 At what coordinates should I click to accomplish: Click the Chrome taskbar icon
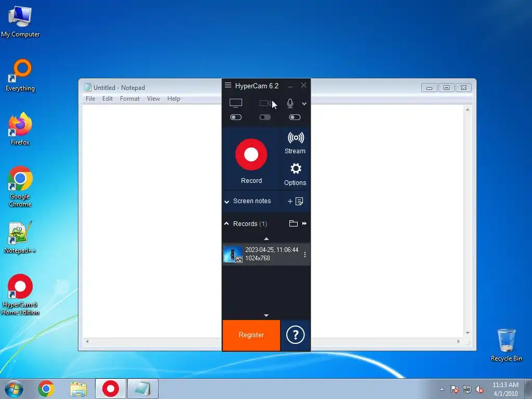coord(46,389)
